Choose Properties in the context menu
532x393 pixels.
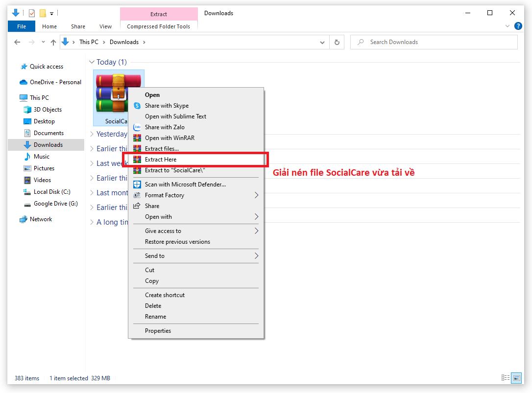[196, 331]
